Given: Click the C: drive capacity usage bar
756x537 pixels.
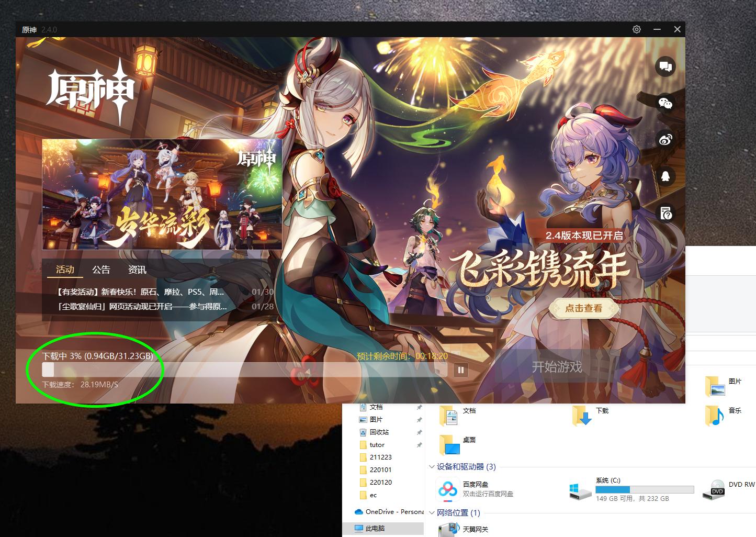Looking at the screenshot, I should click(x=645, y=490).
